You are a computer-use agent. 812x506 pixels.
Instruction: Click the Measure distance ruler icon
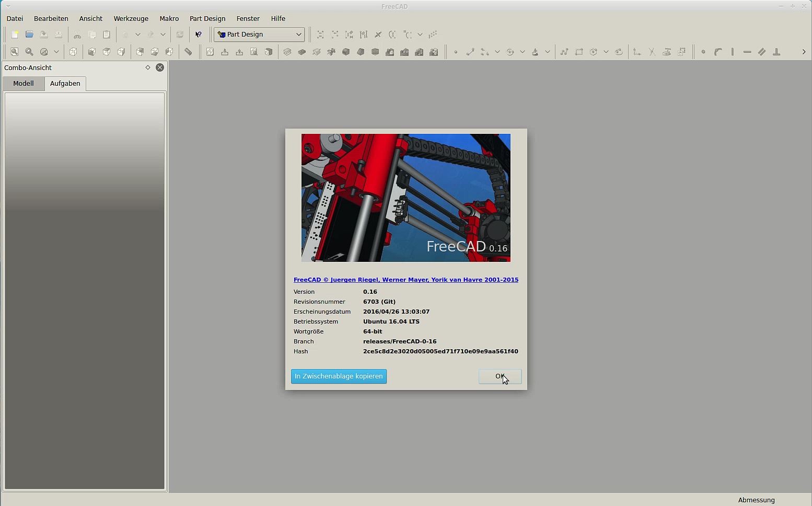pyautogui.click(x=188, y=52)
